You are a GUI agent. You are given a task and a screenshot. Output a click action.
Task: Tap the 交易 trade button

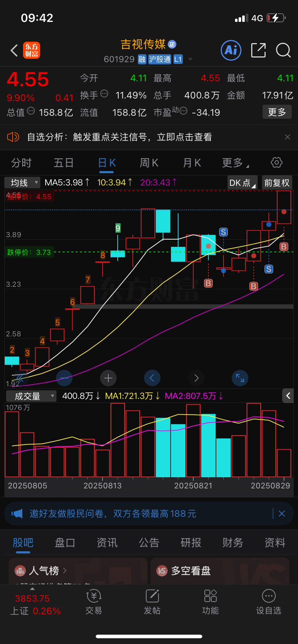(x=94, y=602)
